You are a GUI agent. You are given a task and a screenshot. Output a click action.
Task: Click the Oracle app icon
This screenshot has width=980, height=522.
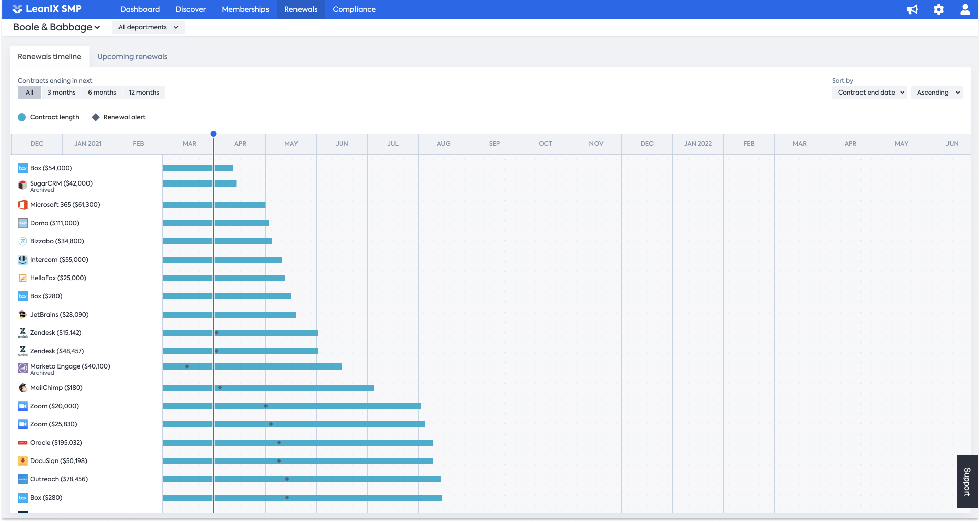click(23, 443)
